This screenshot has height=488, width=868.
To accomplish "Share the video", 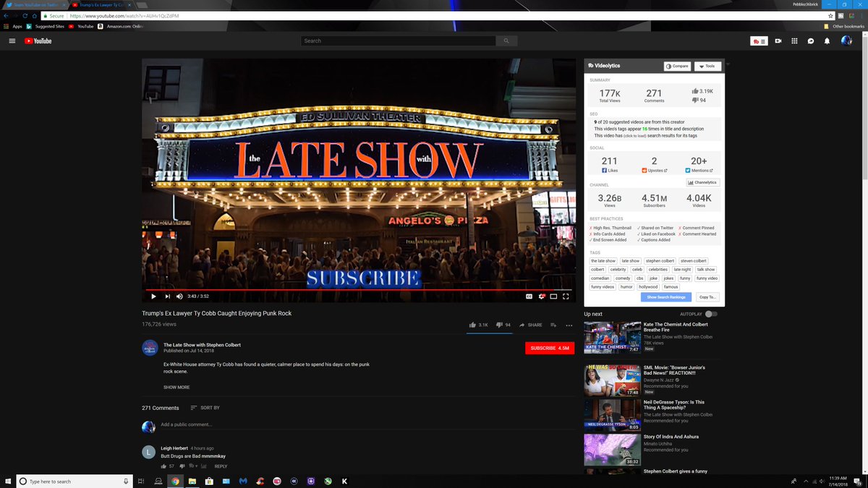I will [x=530, y=325].
